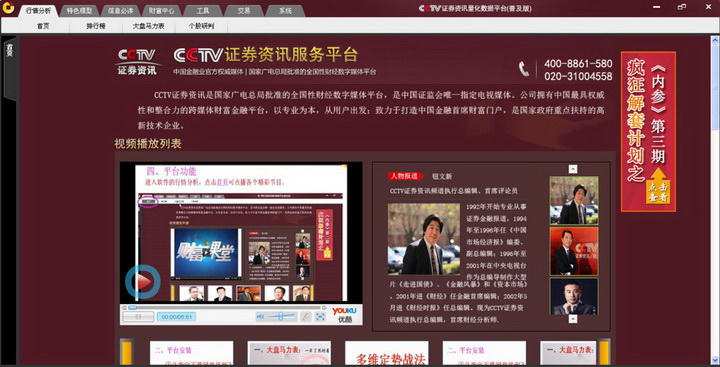Click the 00:00/05:51 time display
Screen dimensions: 720x367
pyautogui.click(x=176, y=317)
